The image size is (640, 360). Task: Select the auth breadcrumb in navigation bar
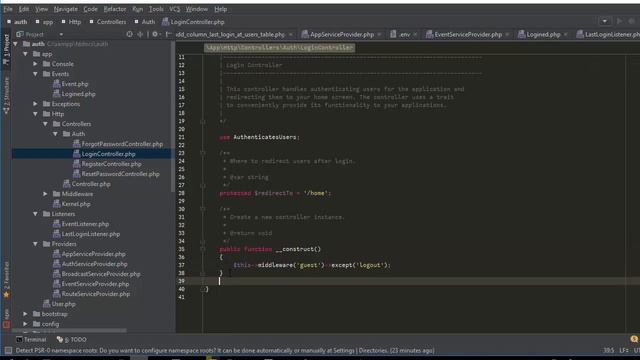(17, 22)
